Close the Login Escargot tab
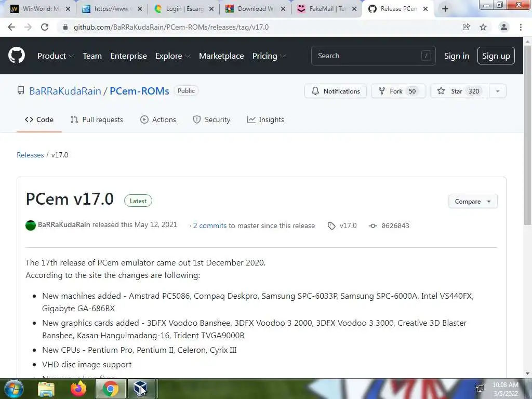Image resolution: width=532 pixels, height=399 pixels. pos(211,9)
